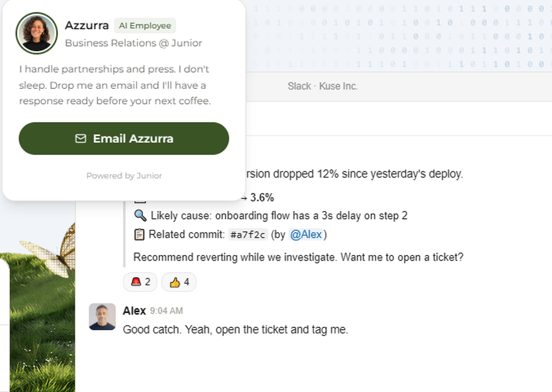Click Alex's name on the 9:04 message
This screenshot has height=392, width=552.
134,311
